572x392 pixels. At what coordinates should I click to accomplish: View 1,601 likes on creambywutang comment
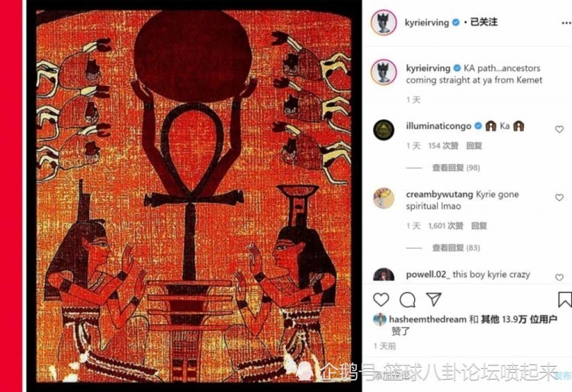click(445, 226)
